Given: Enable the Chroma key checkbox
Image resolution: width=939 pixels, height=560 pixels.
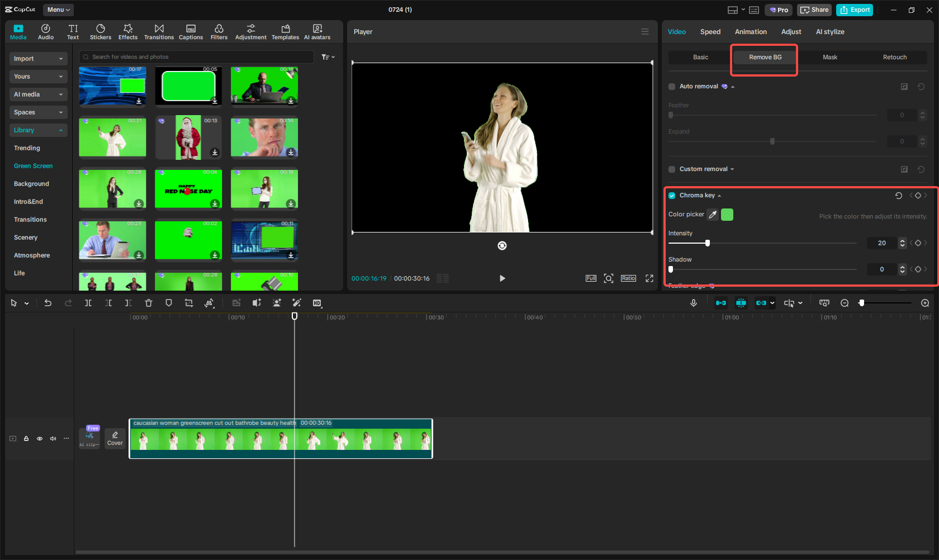Looking at the screenshot, I should point(672,195).
